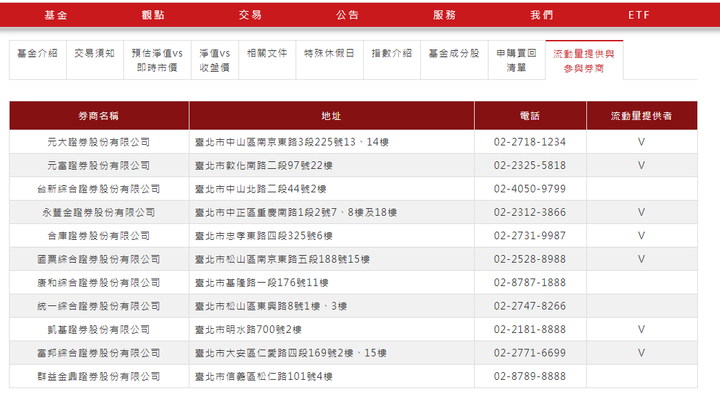Screen dimensions: 720x415
Task: Click phone number 02-2528-8988
Action: pos(530,259)
